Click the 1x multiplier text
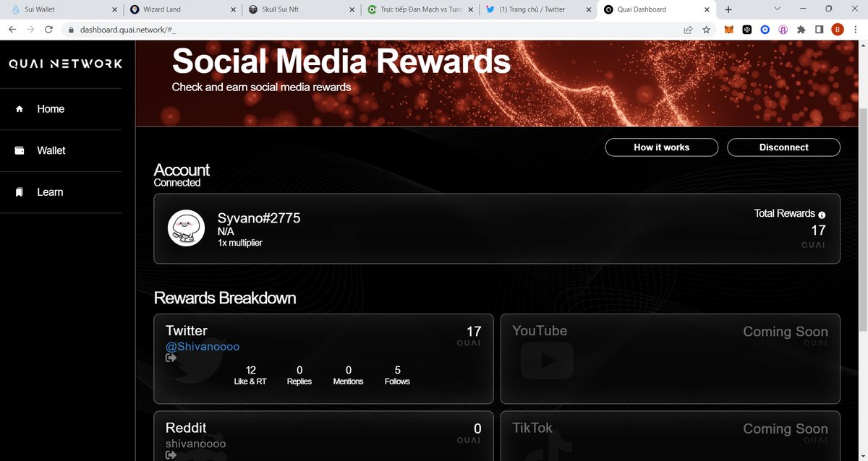This screenshot has width=868, height=461. 240,243
